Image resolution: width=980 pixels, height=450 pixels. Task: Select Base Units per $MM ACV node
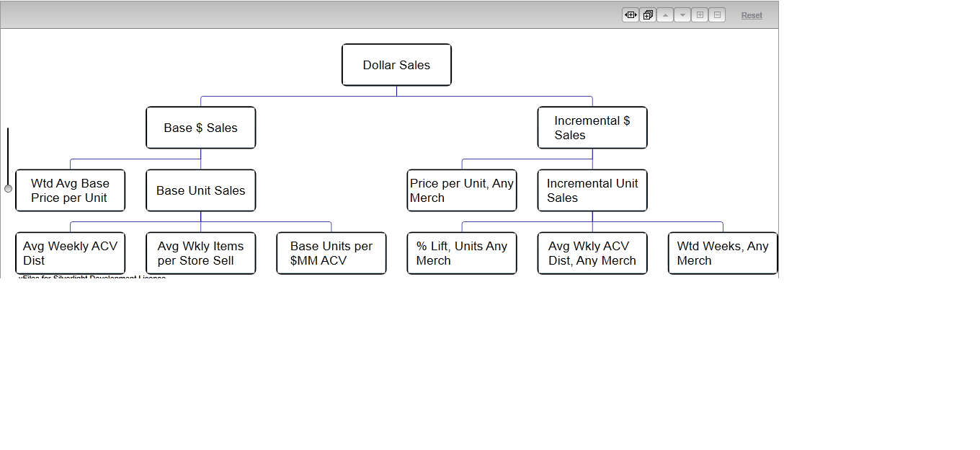pyautogui.click(x=331, y=253)
